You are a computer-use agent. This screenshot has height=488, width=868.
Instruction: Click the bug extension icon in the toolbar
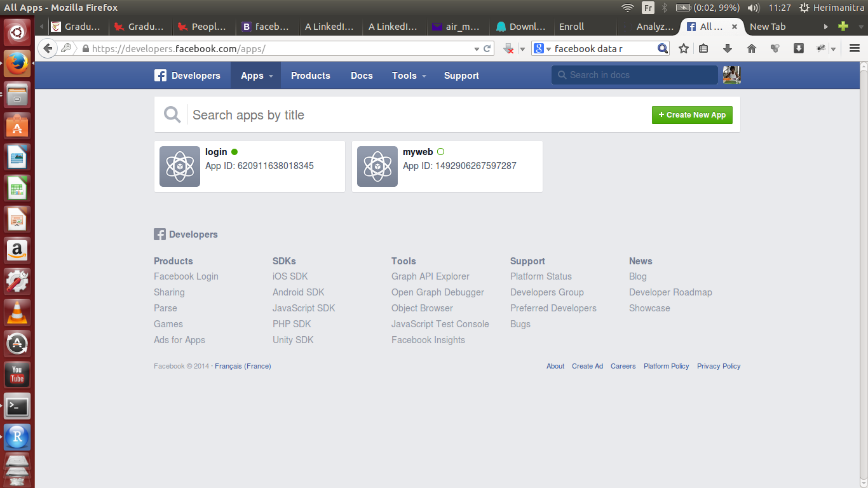(821, 48)
